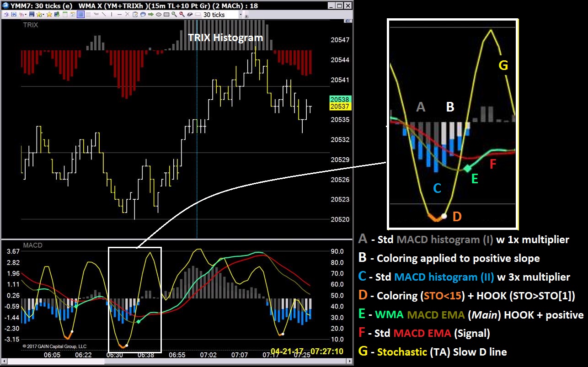Expand the bar style dropdown arrow
The image size is (588, 367).
tap(25, 14)
